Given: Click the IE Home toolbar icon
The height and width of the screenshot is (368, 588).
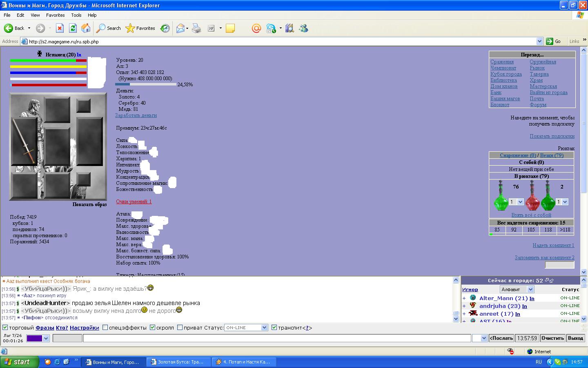Looking at the screenshot, I should coord(86,28).
